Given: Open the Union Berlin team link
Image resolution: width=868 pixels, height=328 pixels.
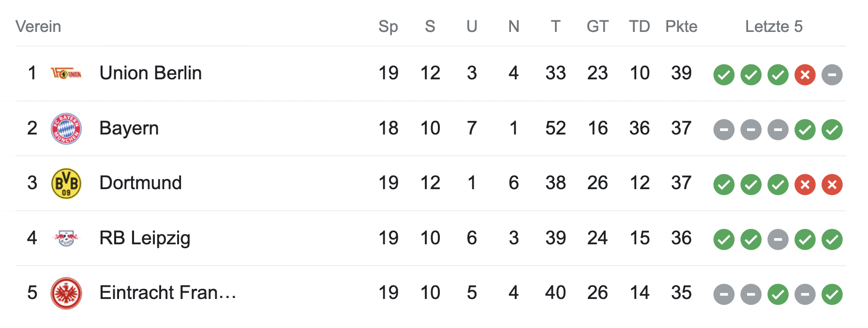Looking at the screenshot, I should [x=150, y=73].
